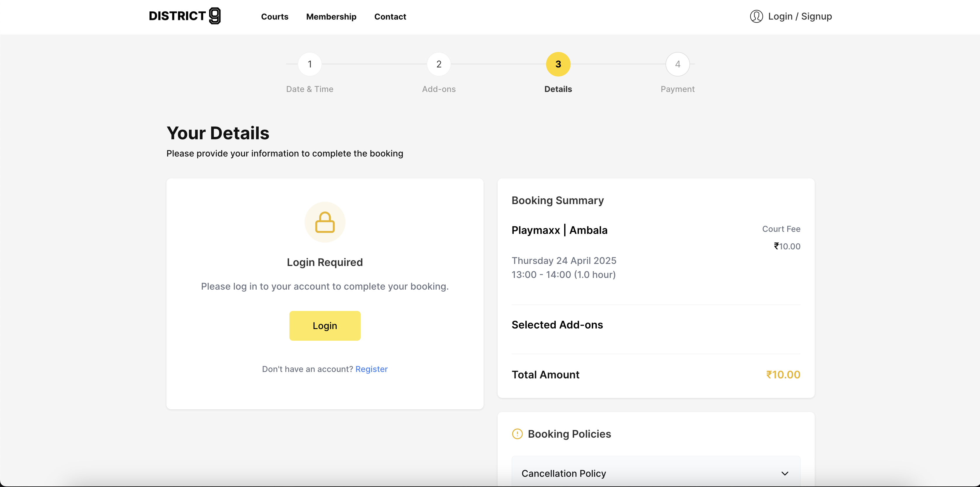This screenshot has height=487, width=980.
Task: Click the yellow Login button
Action: point(325,326)
